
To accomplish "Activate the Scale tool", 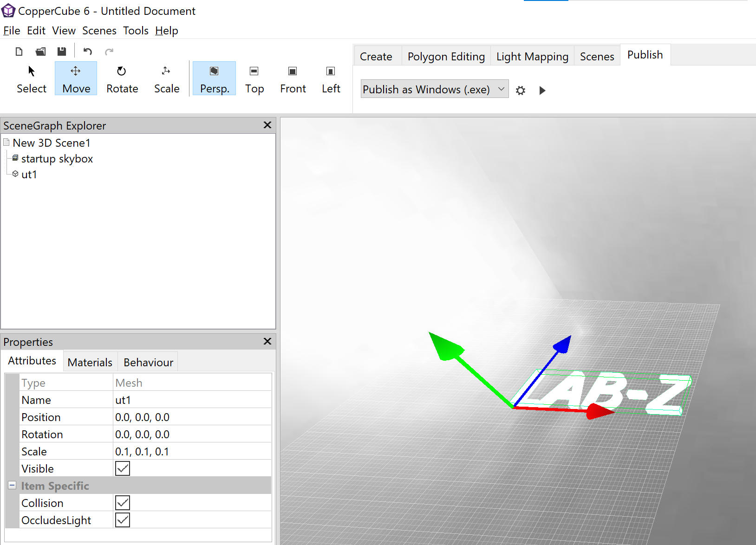I will (167, 79).
